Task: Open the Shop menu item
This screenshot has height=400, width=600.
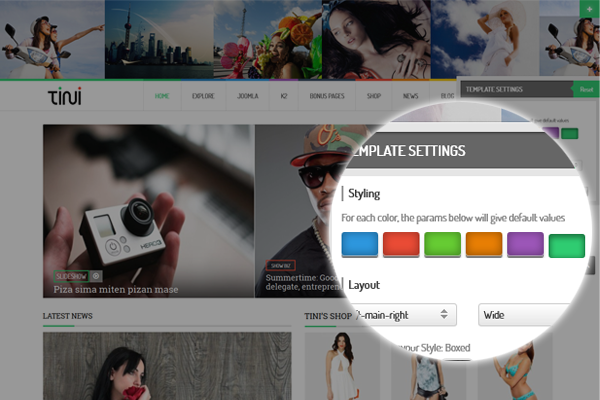Action: pyautogui.click(x=374, y=97)
